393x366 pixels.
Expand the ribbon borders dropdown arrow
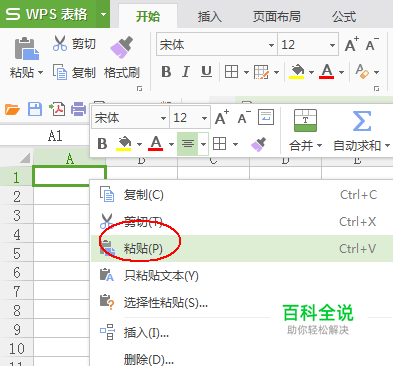tap(246, 72)
